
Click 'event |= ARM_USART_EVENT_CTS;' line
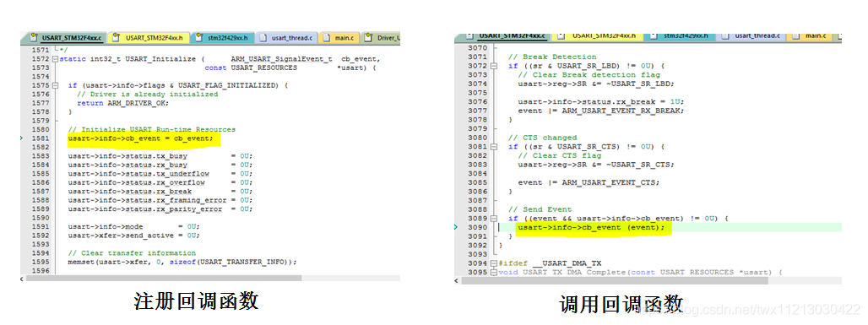pos(589,182)
